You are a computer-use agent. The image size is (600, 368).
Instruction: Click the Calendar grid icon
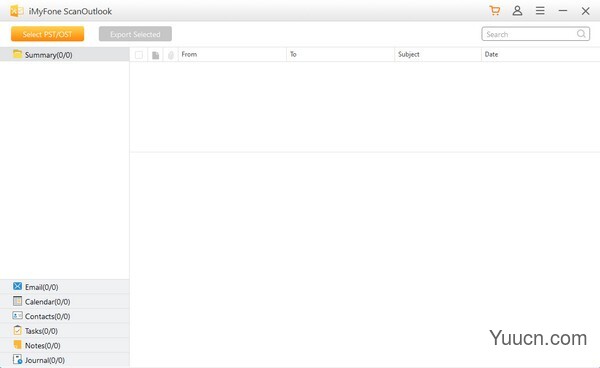(17, 301)
